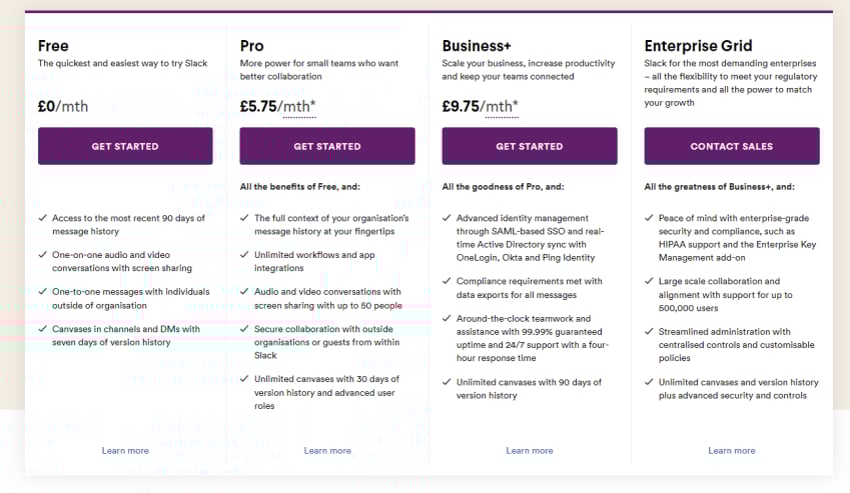Screen dimensions: 850x493
Task: Click checkmark beside Canvases in channels and DMs
Action: [43, 329]
